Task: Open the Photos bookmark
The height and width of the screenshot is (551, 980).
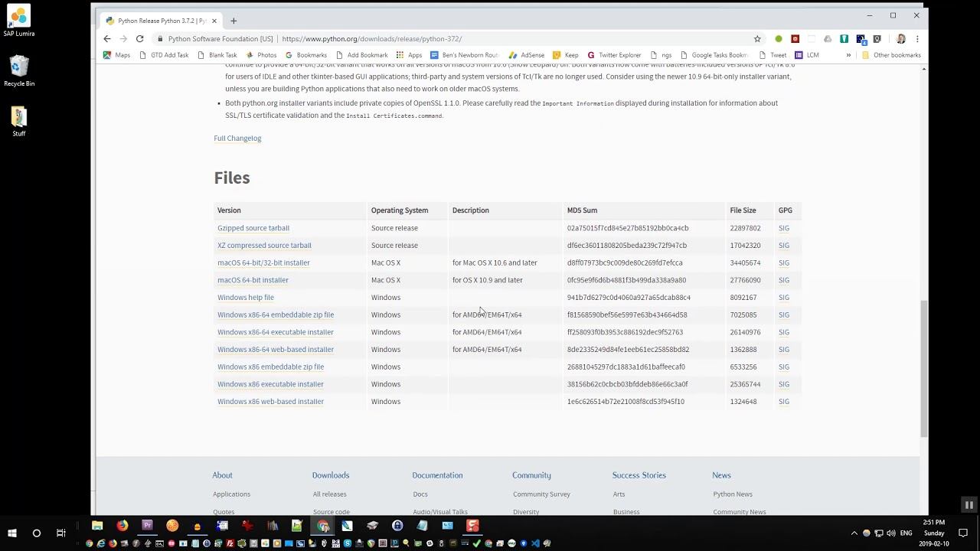Action: click(x=261, y=55)
